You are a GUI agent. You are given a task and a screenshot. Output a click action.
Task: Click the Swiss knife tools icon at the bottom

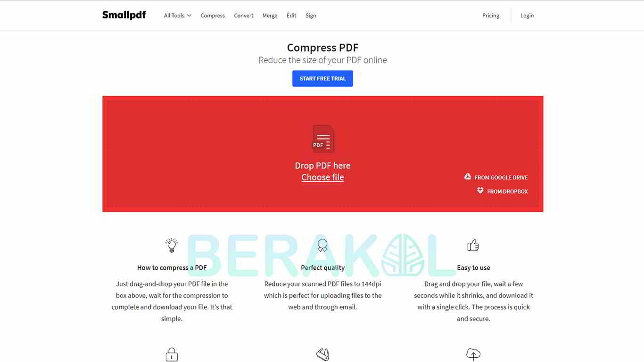coord(322,354)
